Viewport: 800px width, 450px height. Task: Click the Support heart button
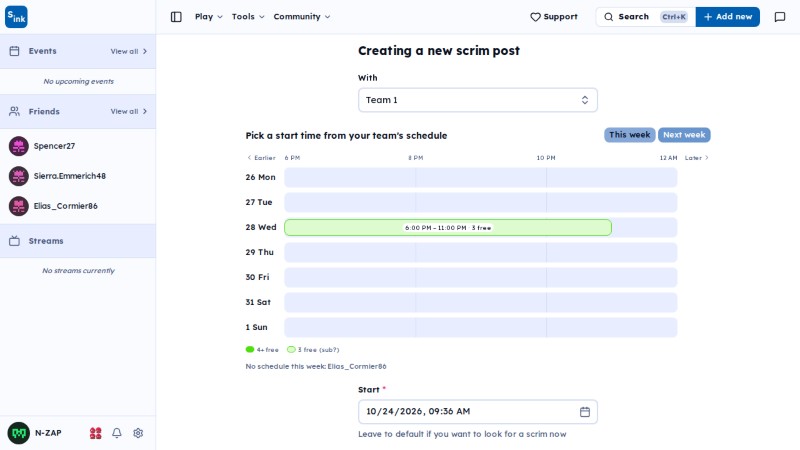[554, 17]
